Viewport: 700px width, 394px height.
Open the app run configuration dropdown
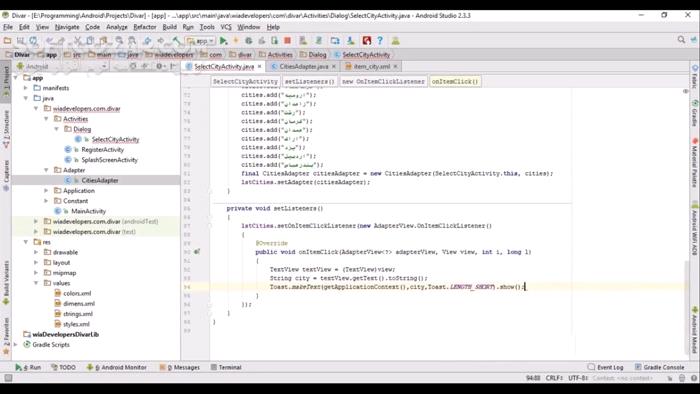pyautogui.click(x=201, y=41)
